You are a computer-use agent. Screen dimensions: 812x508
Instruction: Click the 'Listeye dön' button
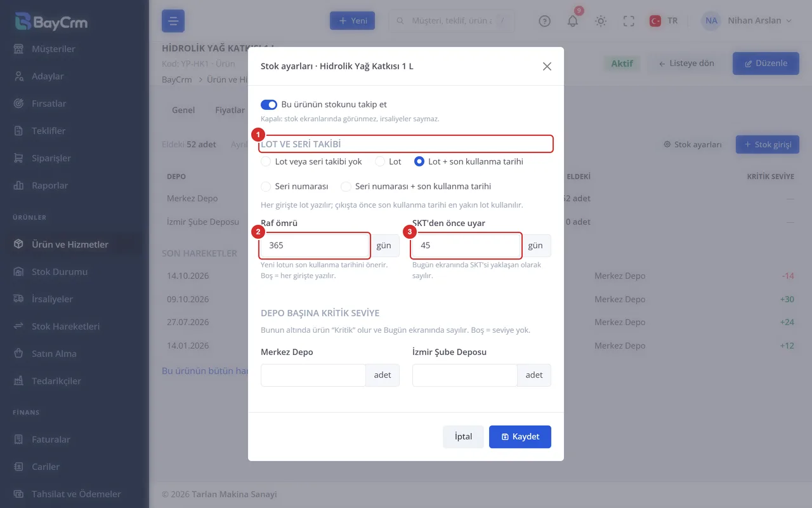coord(686,63)
